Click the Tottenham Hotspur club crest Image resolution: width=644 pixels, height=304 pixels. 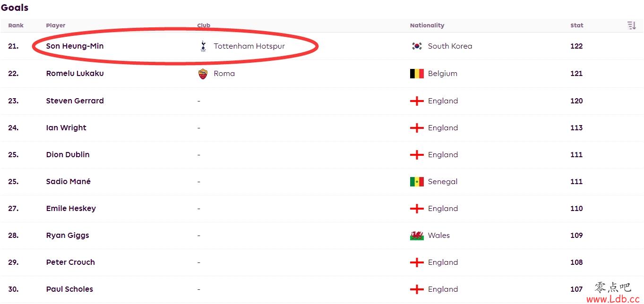point(203,46)
